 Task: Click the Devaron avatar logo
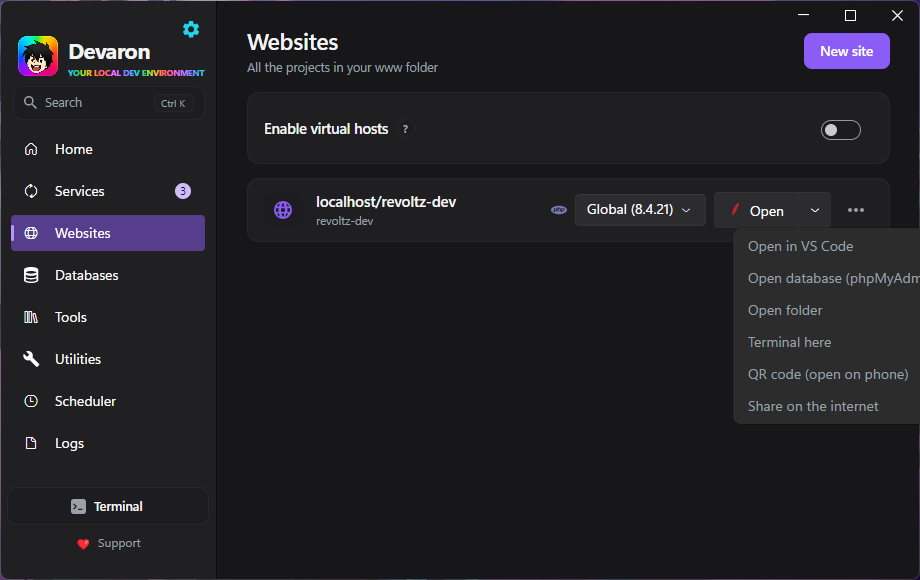tap(38, 56)
